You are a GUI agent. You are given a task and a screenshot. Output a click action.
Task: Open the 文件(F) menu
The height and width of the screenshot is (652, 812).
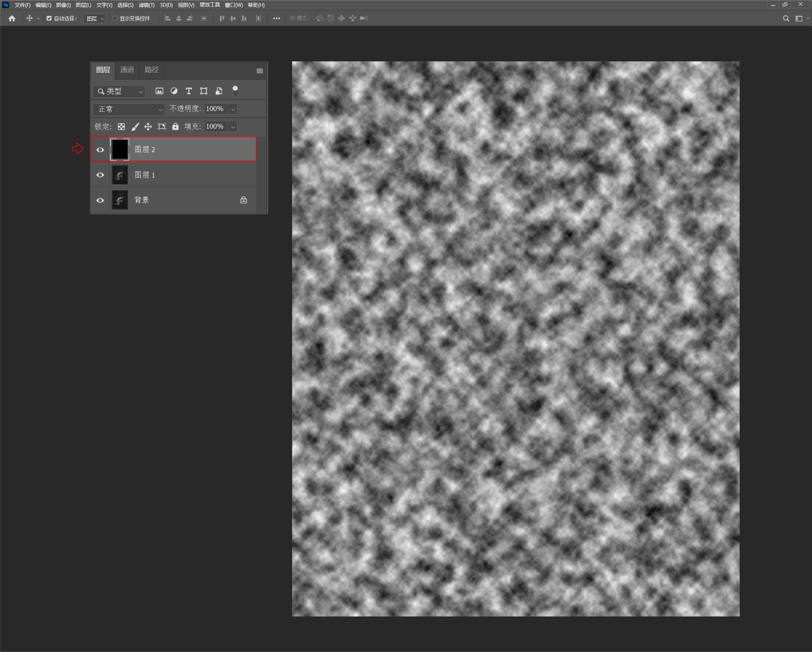coord(23,5)
